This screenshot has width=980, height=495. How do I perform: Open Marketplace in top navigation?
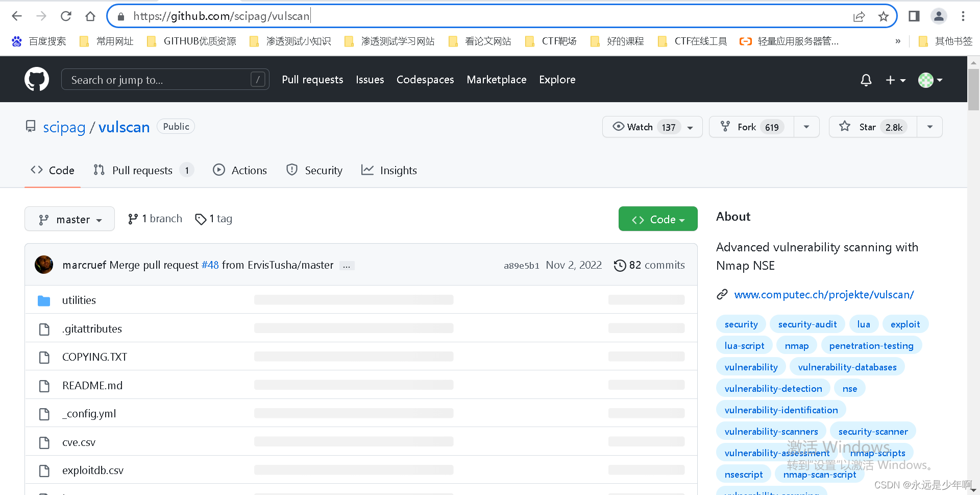(x=496, y=80)
